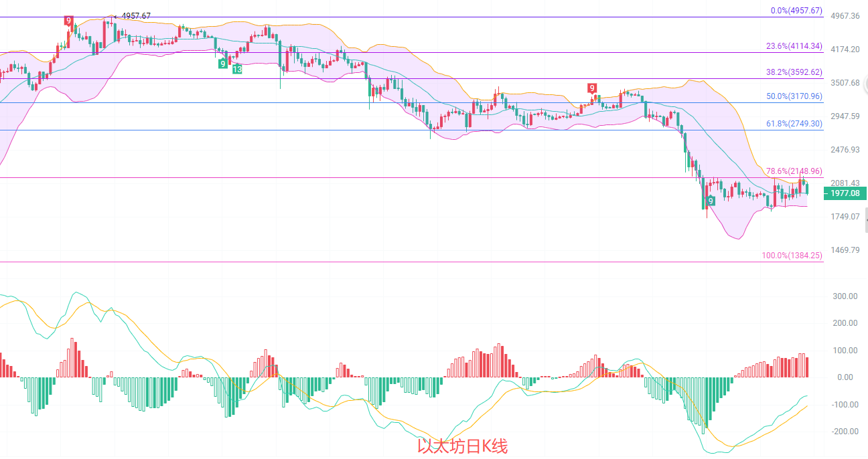
Task: Click the green 9 marker beside the 13 marker
Action: pyautogui.click(x=222, y=64)
